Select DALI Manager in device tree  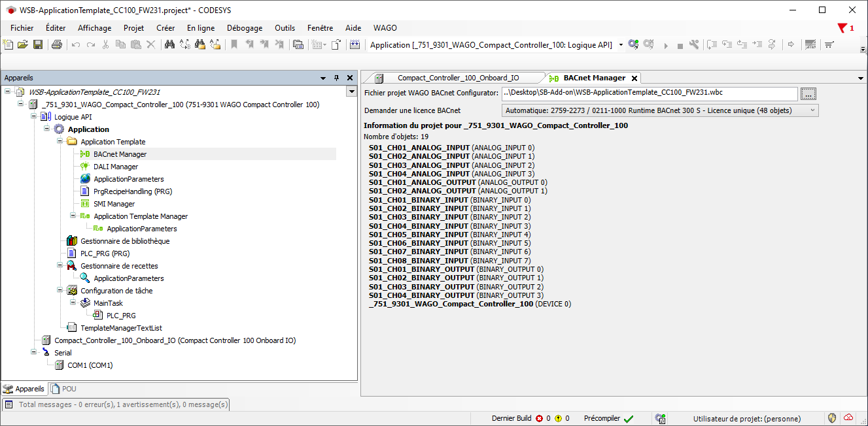coord(116,167)
